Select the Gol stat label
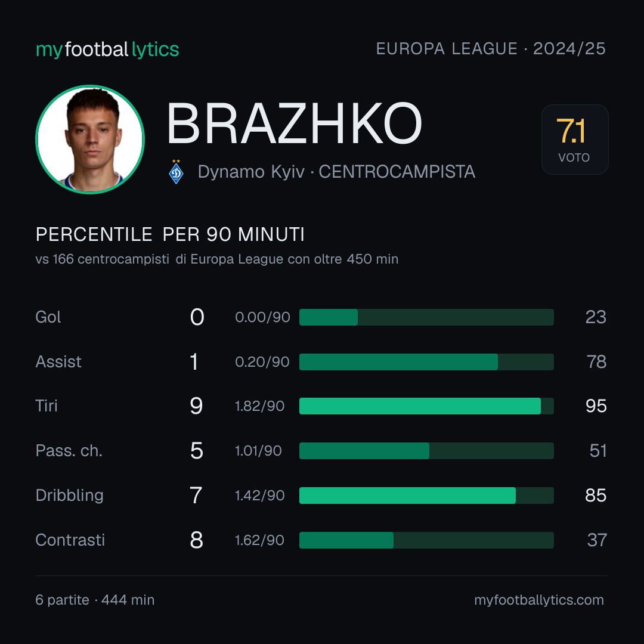The height and width of the screenshot is (644, 644). click(48, 317)
